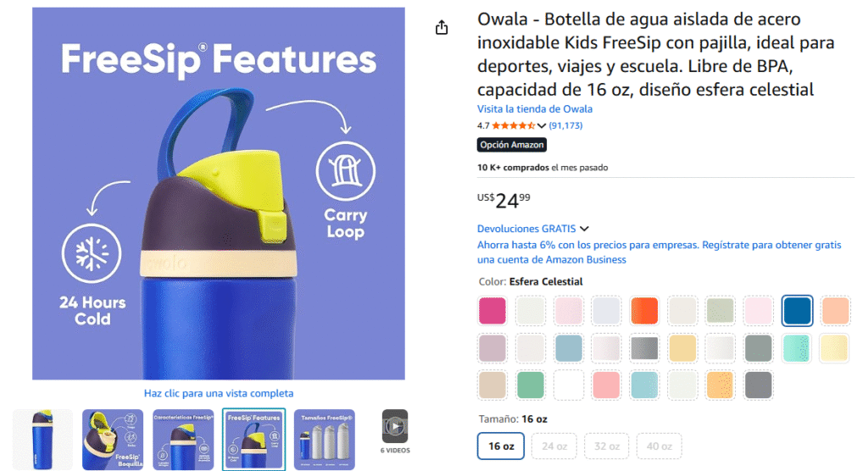This screenshot has height=471, width=868.
Task: Expand the rating breakdown chevron
Action: click(x=542, y=126)
